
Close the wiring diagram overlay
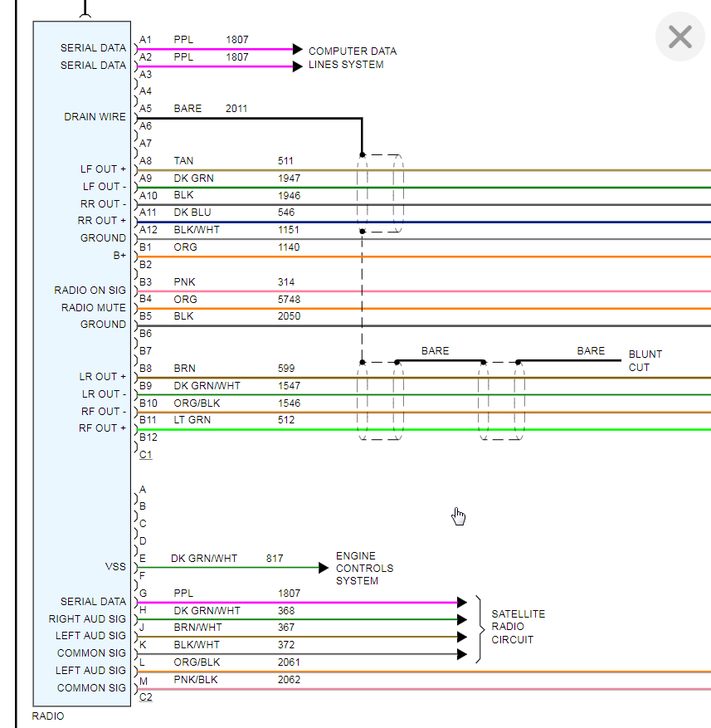pos(680,37)
